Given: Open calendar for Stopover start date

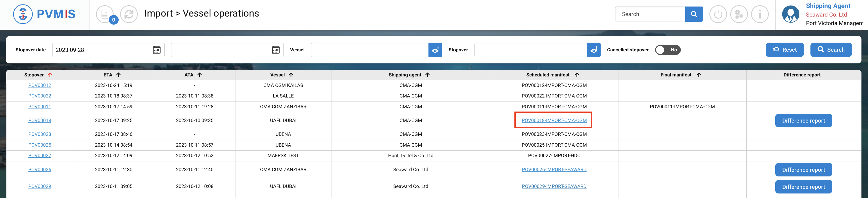Looking at the screenshot, I should click(x=156, y=50).
